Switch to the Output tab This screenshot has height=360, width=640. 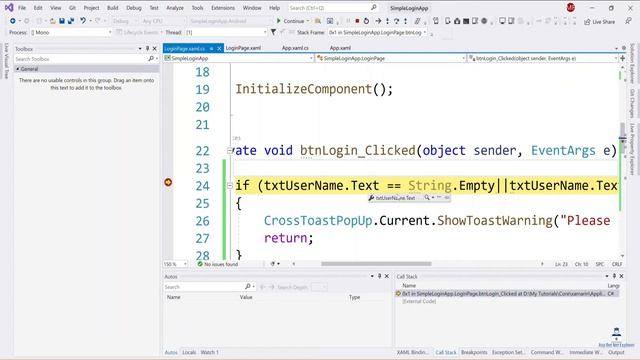tap(616, 352)
